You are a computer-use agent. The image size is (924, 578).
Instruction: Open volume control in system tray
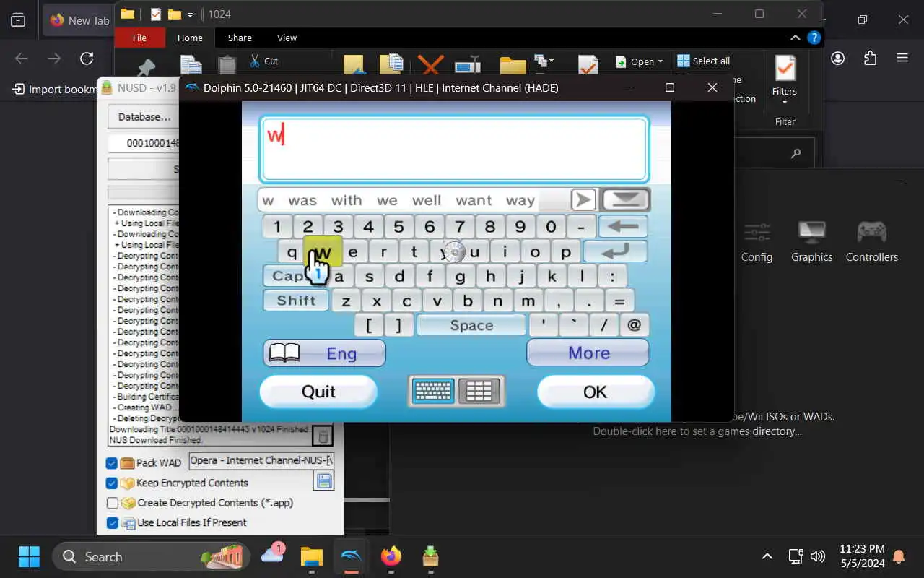817,556
